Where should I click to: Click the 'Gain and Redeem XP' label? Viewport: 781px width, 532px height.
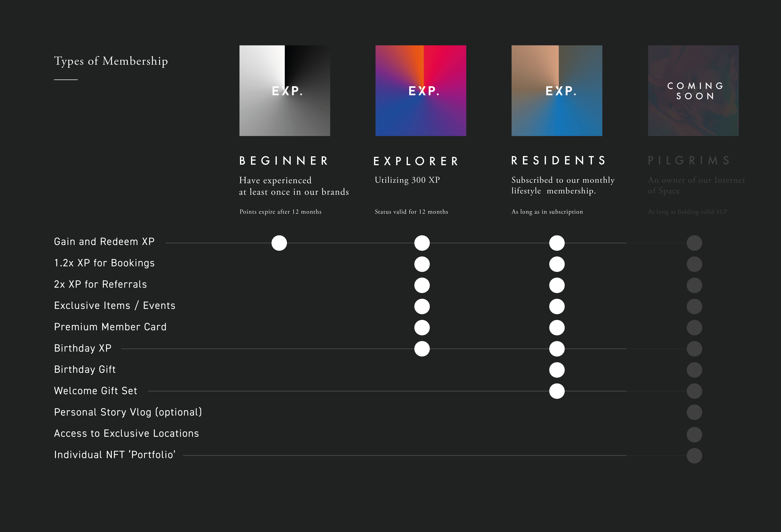[104, 242]
